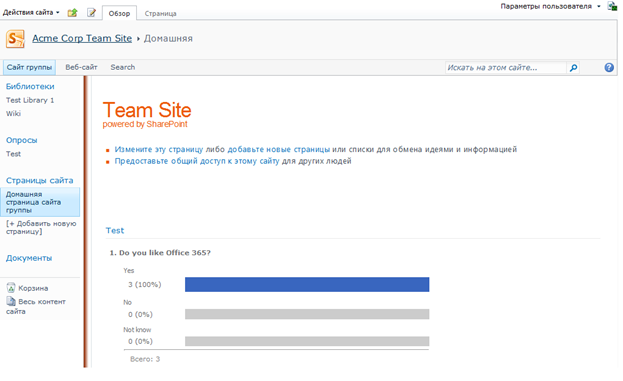Click the Измените эту страницу link
Image resolution: width=623 pixels, height=381 pixels.
point(159,149)
